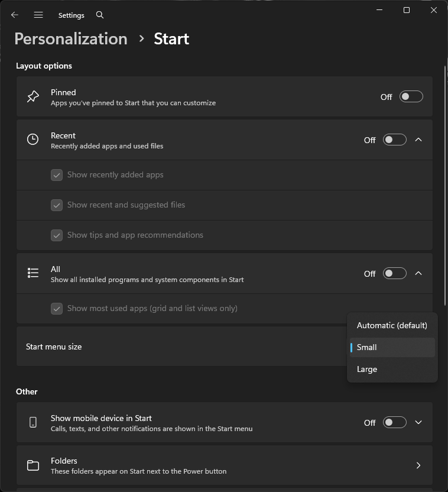Screen dimensions: 448x492
Task: Expand Show mobile device in Start chevron
Action: pos(418,422)
